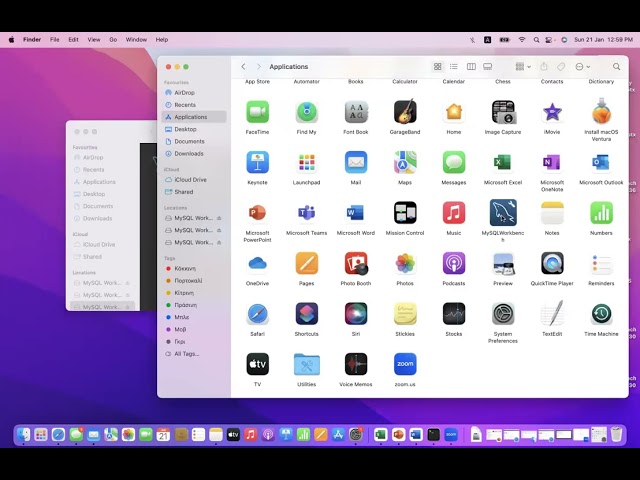Open the File menu

point(55,40)
